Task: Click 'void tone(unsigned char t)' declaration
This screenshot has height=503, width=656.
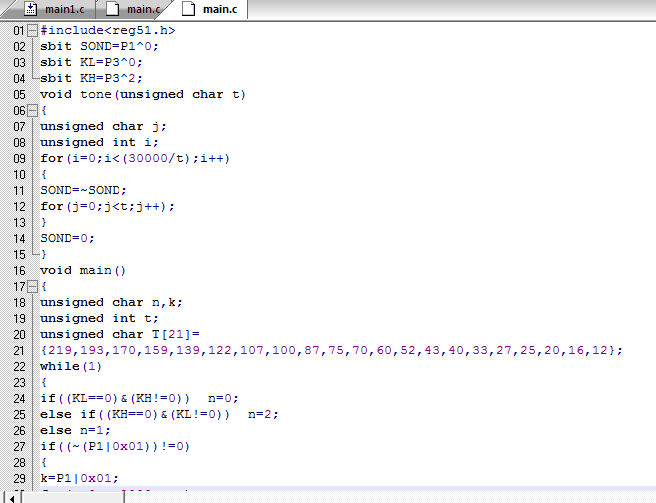Action: [143, 95]
